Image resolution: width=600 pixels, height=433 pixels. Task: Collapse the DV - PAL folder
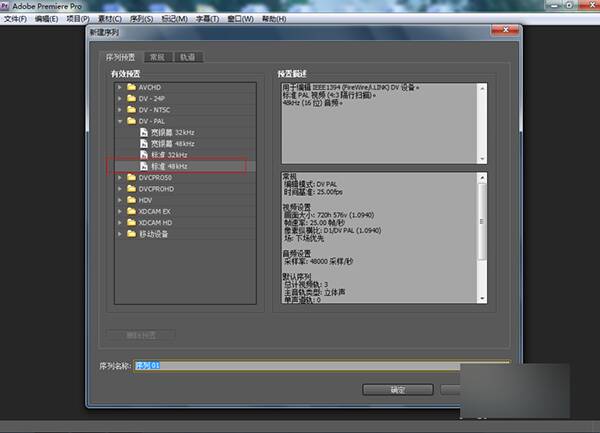click(120, 121)
